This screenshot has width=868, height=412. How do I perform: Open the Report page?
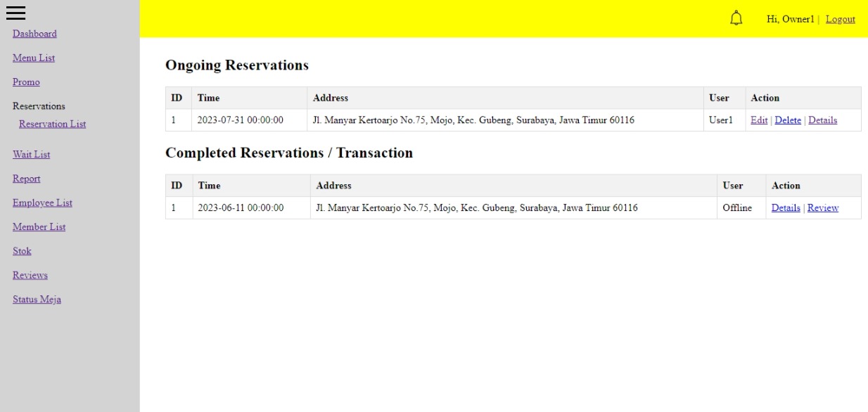(27, 179)
